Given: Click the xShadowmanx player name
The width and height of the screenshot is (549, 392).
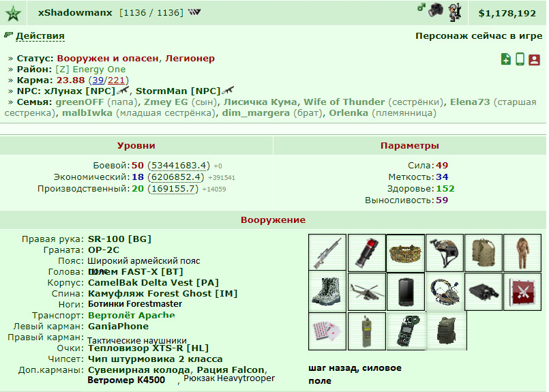Looking at the screenshot, I should (75, 12).
